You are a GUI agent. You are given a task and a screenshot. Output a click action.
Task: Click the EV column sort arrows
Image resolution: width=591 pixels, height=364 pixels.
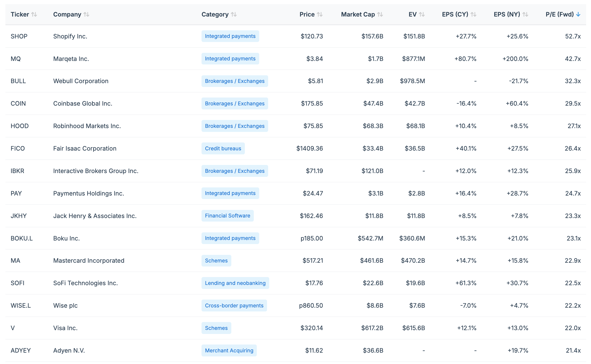click(422, 14)
